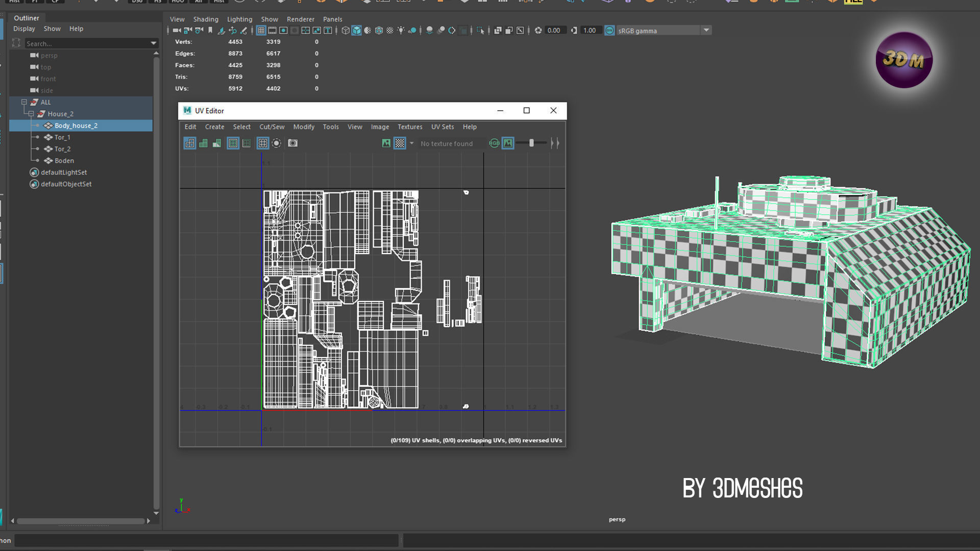Open Outliner Display menu

[24, 29]
